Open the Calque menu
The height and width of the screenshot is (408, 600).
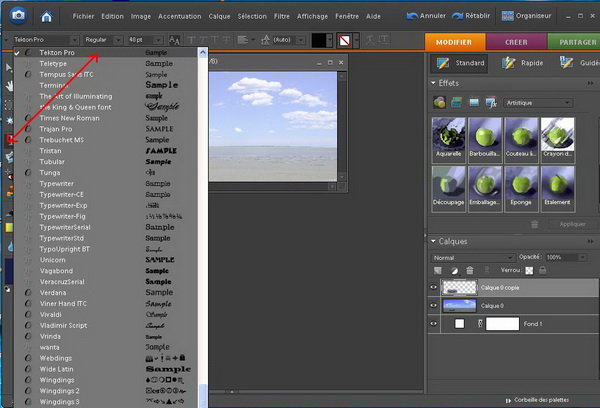[x=219, y=16]
